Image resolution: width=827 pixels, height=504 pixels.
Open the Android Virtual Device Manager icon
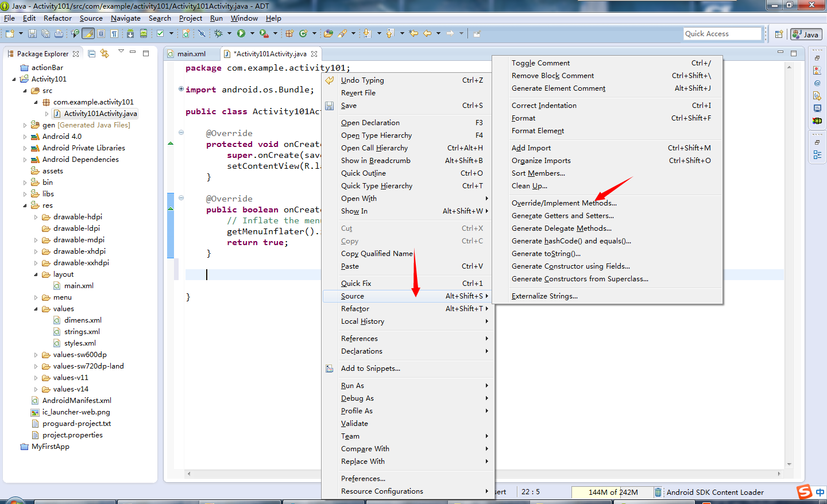point(144,34)
